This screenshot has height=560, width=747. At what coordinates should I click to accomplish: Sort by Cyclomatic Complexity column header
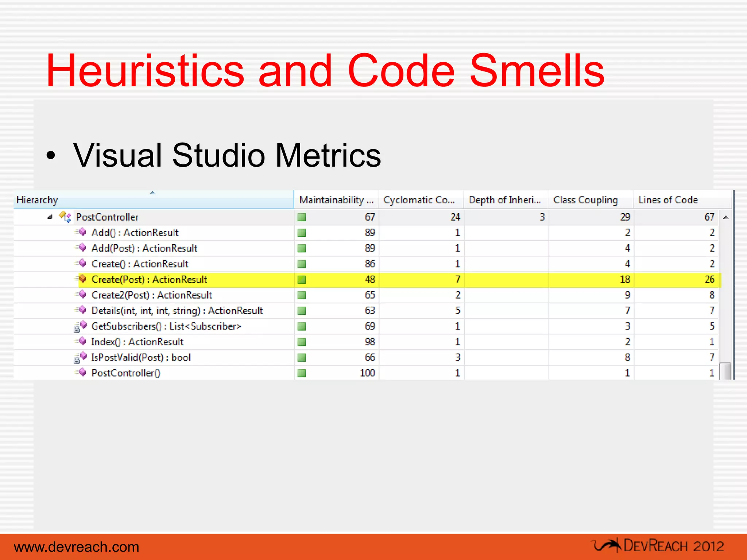coord(419,200)
